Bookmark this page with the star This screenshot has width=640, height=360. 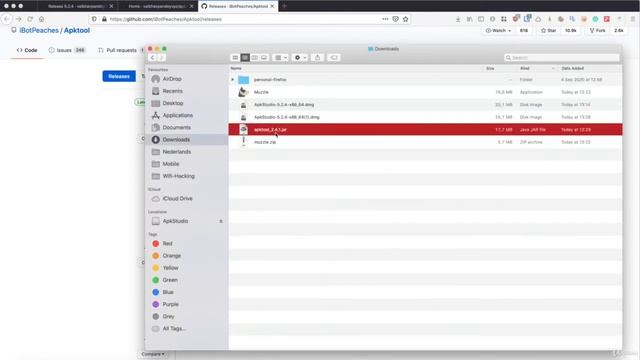tap(405, 19)
